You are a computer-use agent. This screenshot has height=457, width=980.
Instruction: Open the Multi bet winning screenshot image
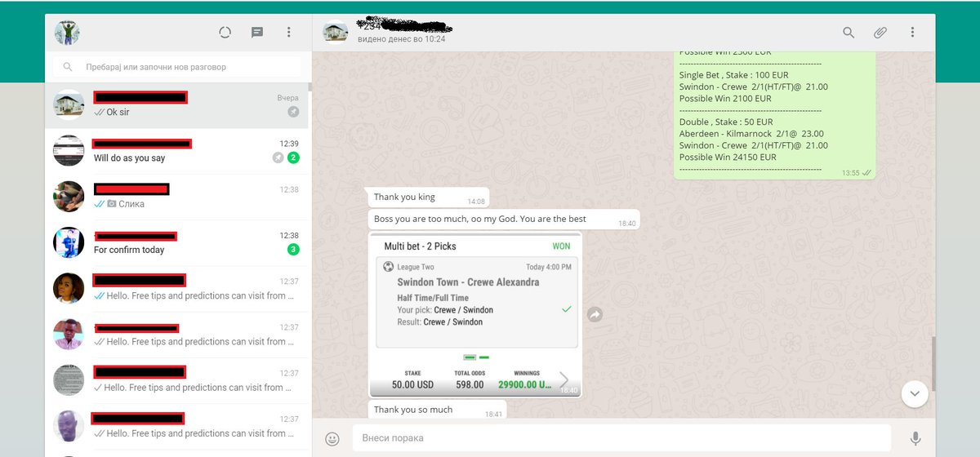(475, 315)
